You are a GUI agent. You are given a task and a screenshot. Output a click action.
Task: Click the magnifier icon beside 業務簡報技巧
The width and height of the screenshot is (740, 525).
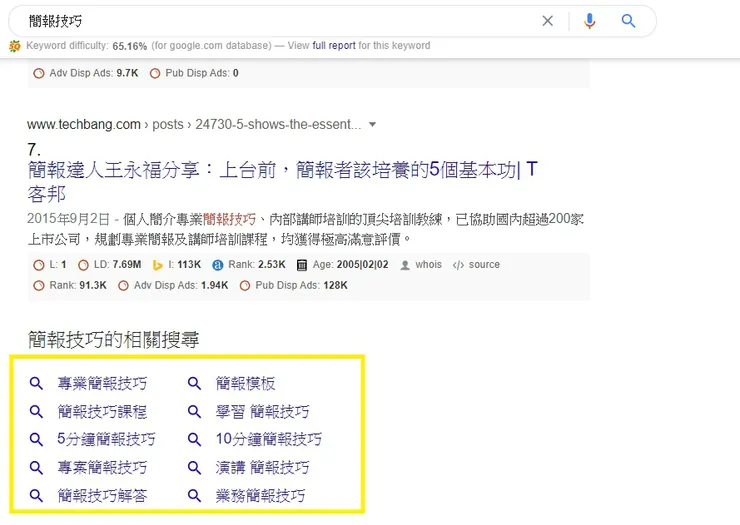pos(194,496)
